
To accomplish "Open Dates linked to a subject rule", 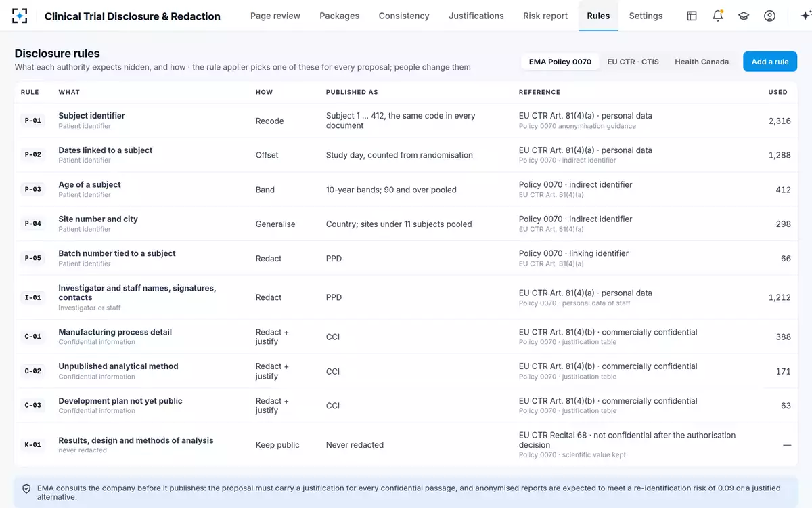I will [x=106, y=150].
